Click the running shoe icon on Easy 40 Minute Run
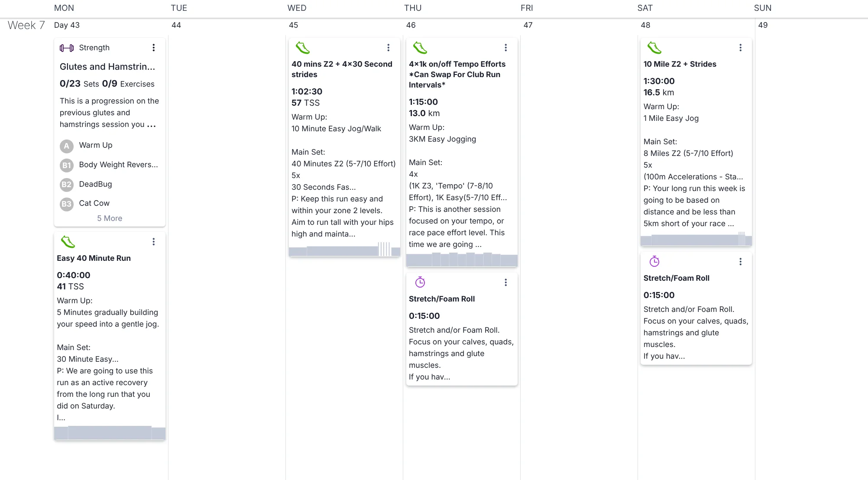Viewport: 868px width, 480px height. [x=68, y=242]
